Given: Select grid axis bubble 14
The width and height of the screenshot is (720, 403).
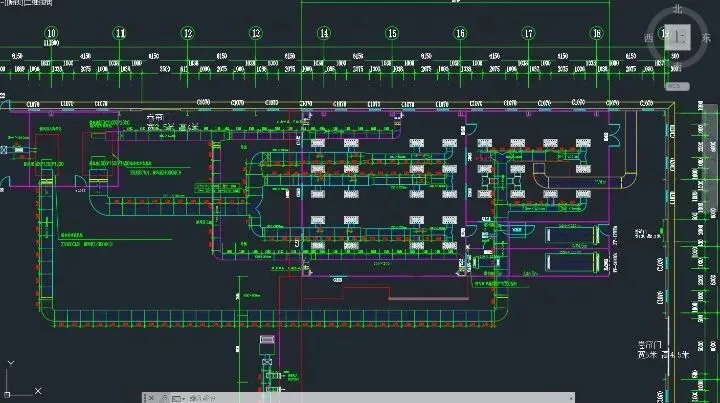Looking at the screenshot, I should click(324, 33).
